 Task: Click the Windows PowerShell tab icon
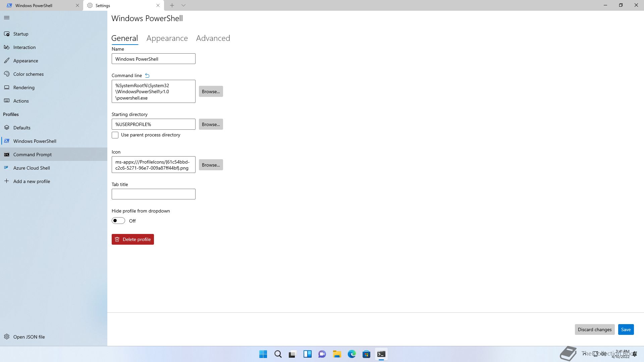pyautogui.click(x=9, y=5)
